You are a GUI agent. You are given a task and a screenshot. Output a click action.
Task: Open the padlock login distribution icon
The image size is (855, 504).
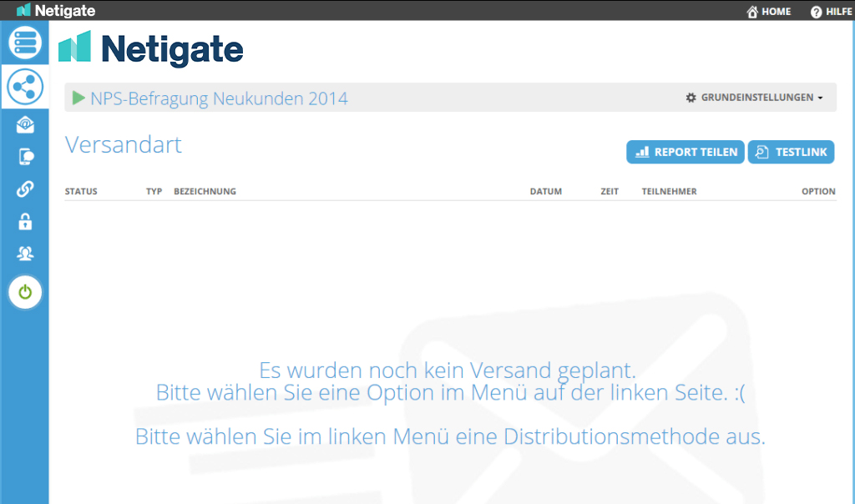click(25, 222)
